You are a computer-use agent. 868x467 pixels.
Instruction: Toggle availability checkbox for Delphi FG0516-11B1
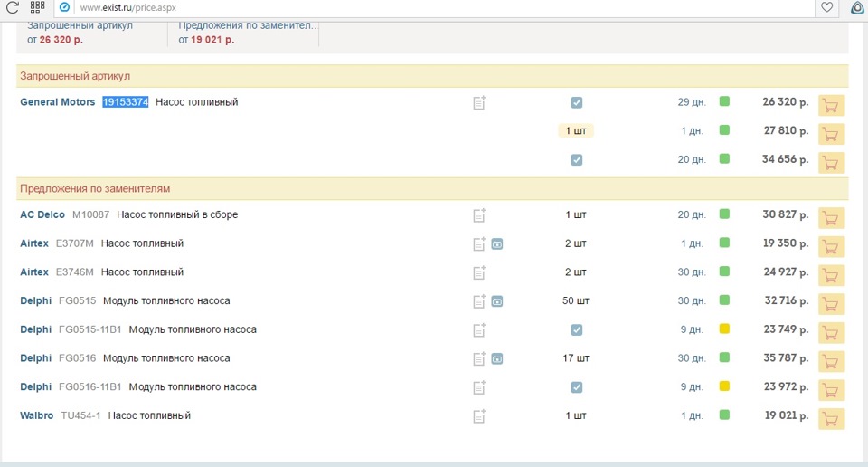click(576, 387)
